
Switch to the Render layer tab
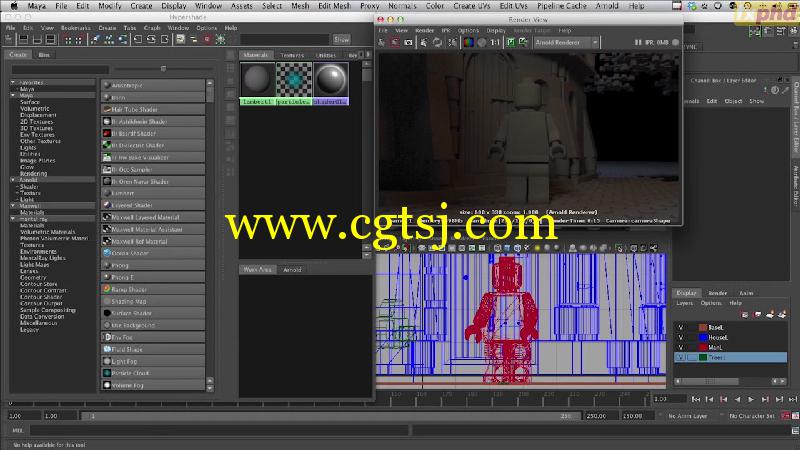coord(717,293)
